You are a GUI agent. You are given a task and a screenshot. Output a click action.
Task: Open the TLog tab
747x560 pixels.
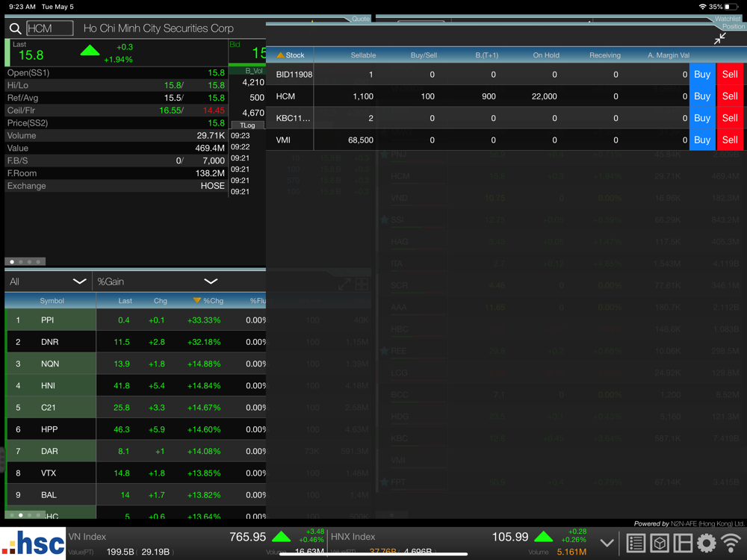pos(247,125)
